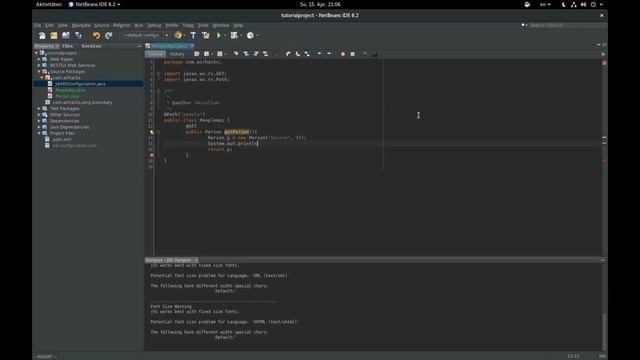Select JAXRSConfiguration.java in project tree

click(80, 84)
